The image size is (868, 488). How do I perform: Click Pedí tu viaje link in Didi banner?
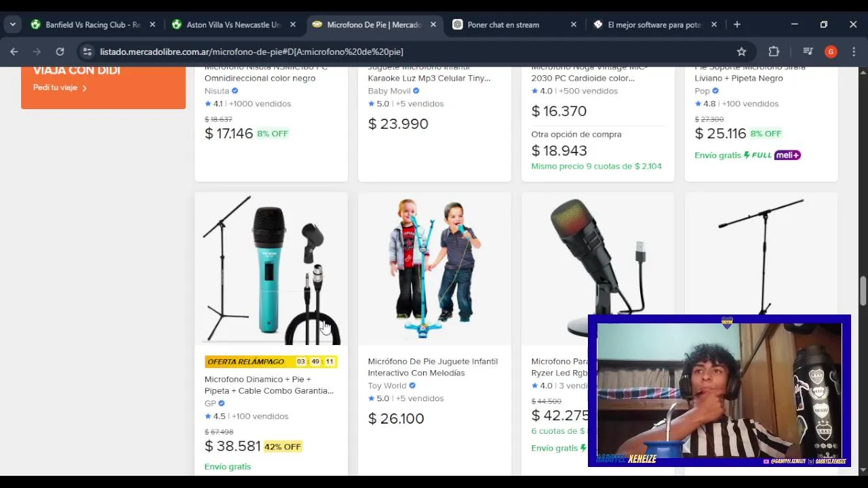pyautogui.click(x=60, y=87)
